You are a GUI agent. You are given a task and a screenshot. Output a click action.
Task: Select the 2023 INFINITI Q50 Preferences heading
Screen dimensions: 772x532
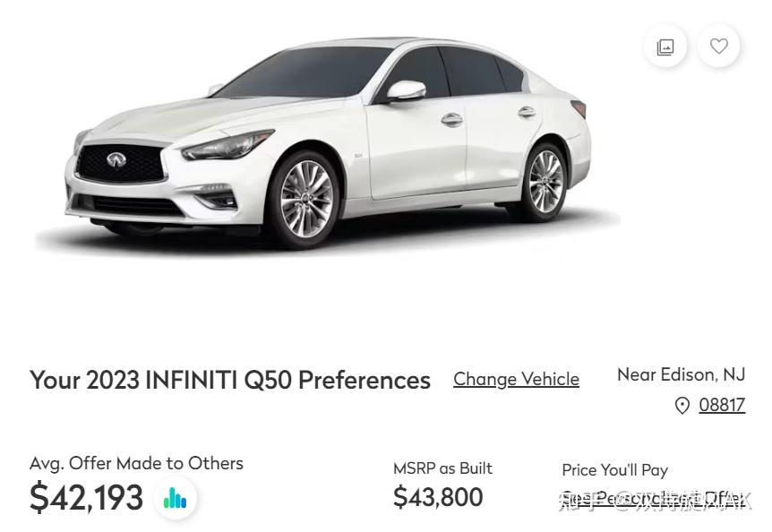(230, 381)
